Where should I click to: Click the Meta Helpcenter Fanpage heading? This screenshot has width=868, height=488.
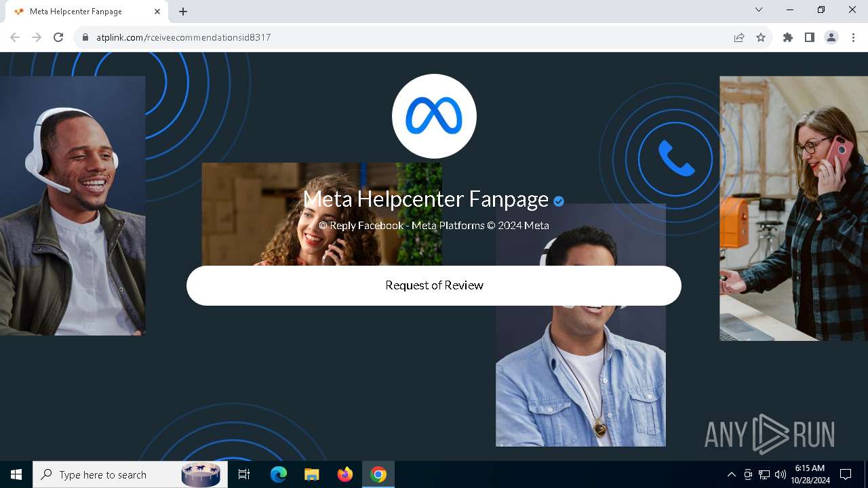click(425, 199)
